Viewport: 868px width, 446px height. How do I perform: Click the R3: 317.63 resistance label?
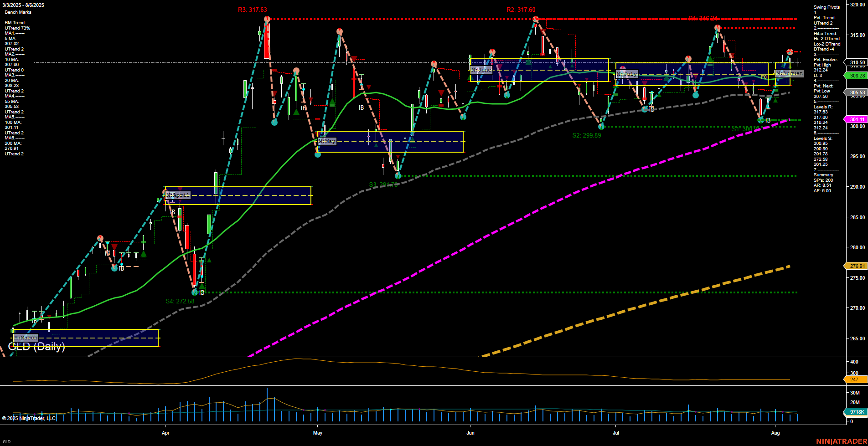[253, 10]
